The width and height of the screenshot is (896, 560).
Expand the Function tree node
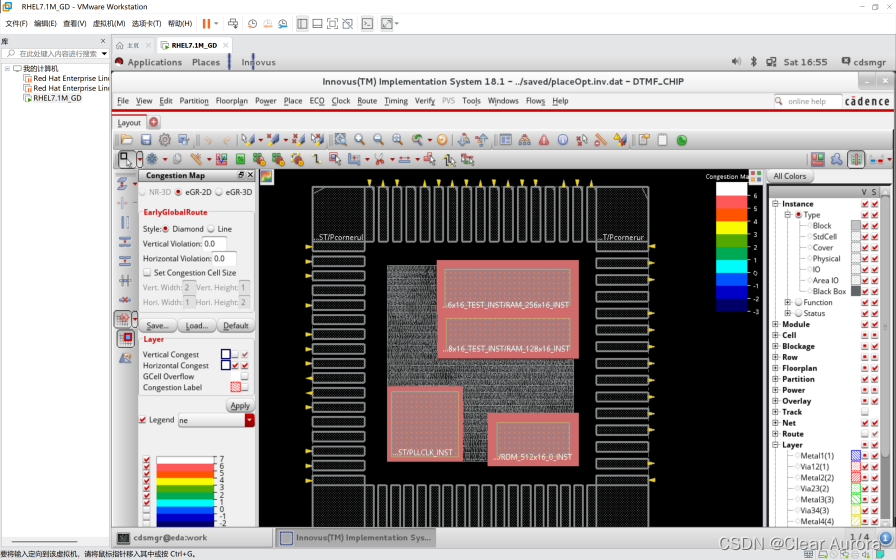[x=787, y=302]
